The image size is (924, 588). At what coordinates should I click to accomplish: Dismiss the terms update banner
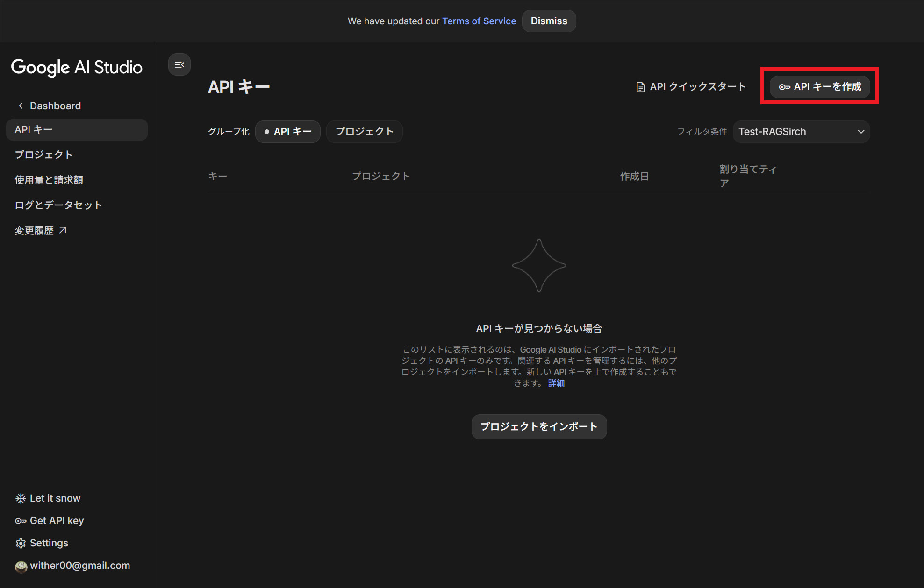coord(549,21)
